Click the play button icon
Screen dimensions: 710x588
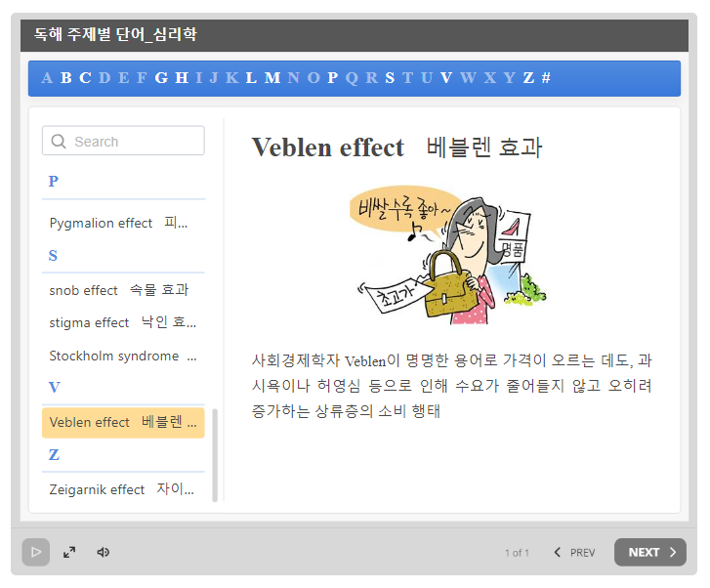tap(36, 552)
